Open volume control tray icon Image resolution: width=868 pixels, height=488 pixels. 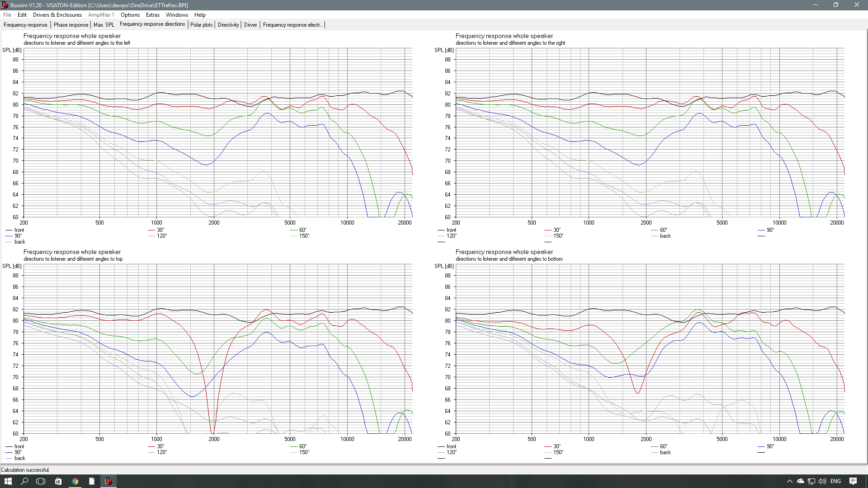822,481
